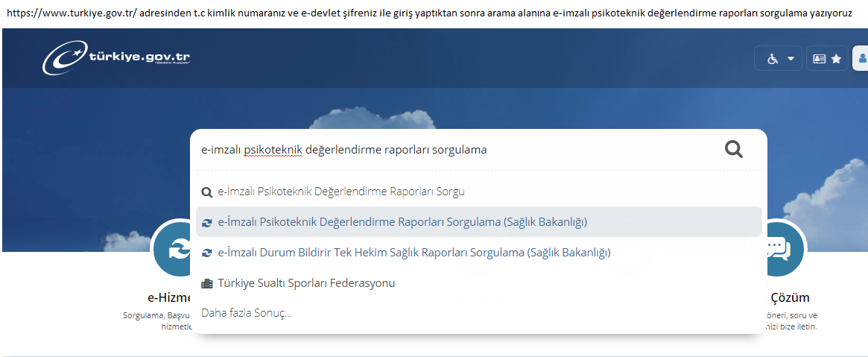
Task: Click the user profile icon
Action: (x=861, y=58)
